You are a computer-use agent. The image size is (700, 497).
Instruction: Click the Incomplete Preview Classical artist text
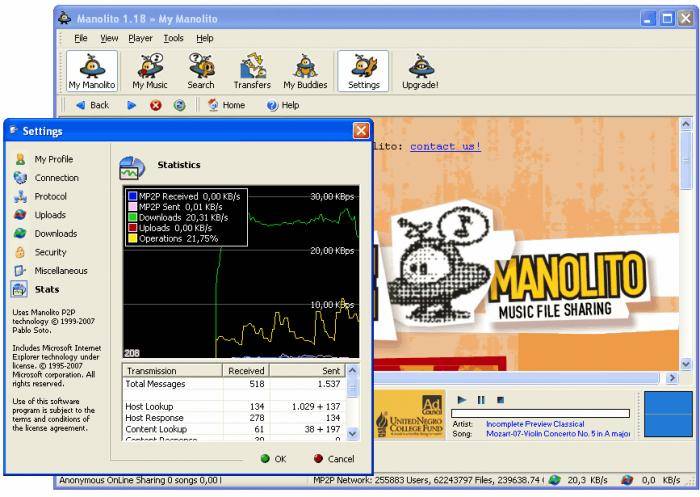coord(535,424)
